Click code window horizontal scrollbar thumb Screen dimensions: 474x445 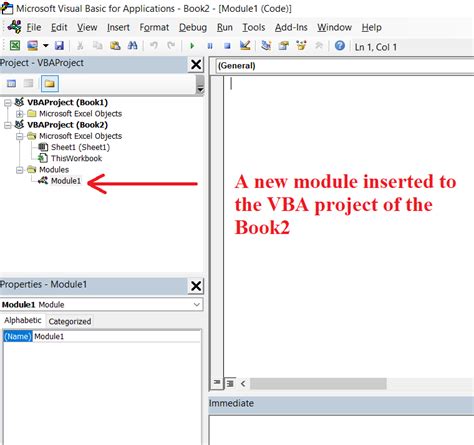click(x=318, y=384)
